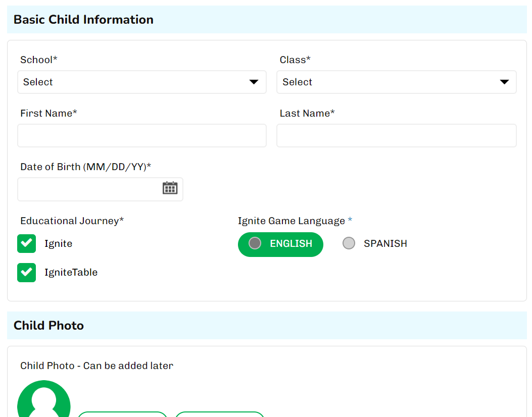Open the calendar date picker icon
Screen dimensions: 532x417
pyautogui.click(x=170, y=188)
